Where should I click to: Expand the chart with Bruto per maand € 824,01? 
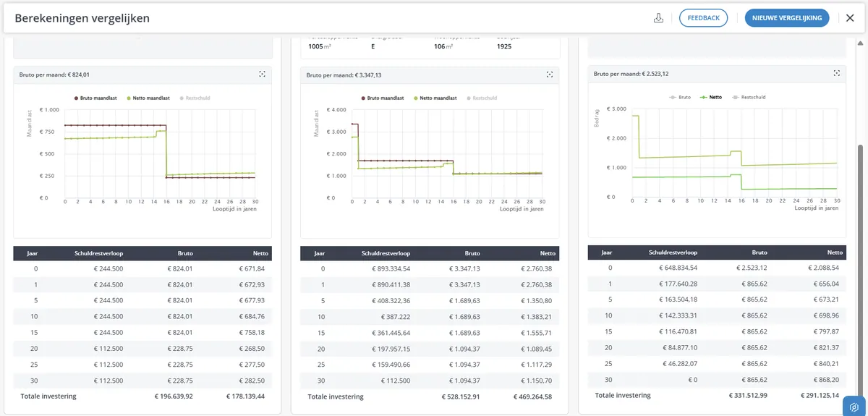263,74
